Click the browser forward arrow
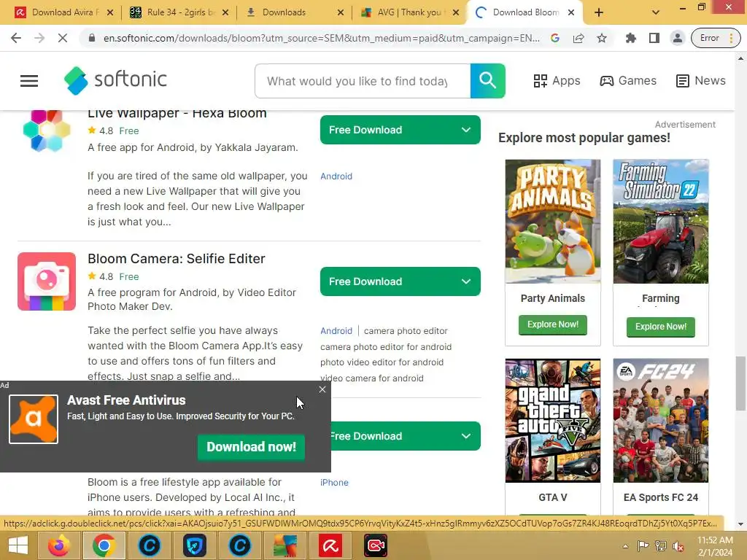This screenshot has width=747, height=560. 39,38
